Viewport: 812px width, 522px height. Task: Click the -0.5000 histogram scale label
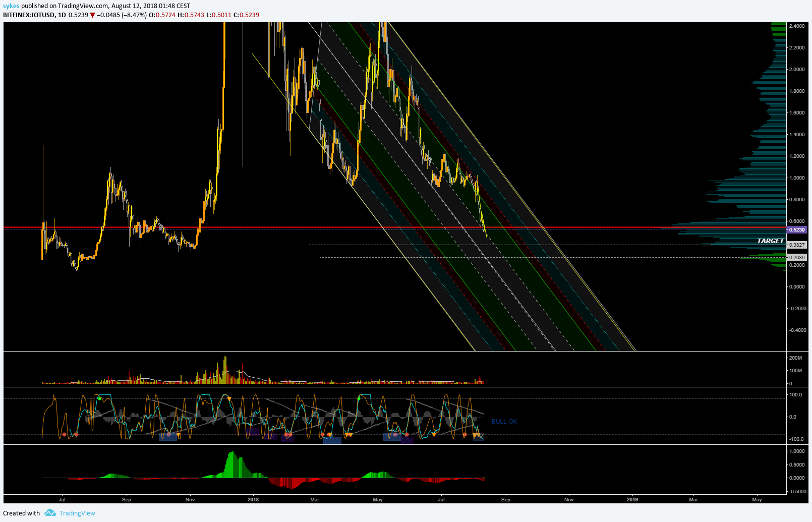pos(797,492)
